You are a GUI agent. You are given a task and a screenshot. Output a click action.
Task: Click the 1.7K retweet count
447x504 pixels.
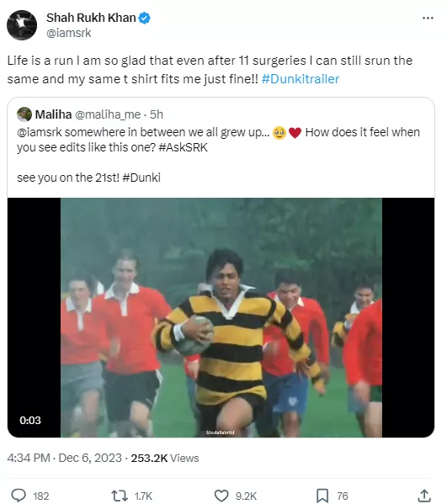(143, 496)
